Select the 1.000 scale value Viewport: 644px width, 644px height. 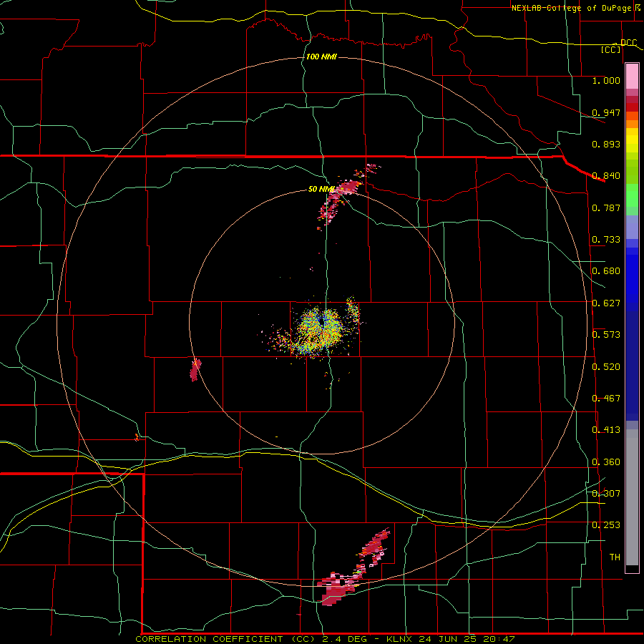coord(606,80)
